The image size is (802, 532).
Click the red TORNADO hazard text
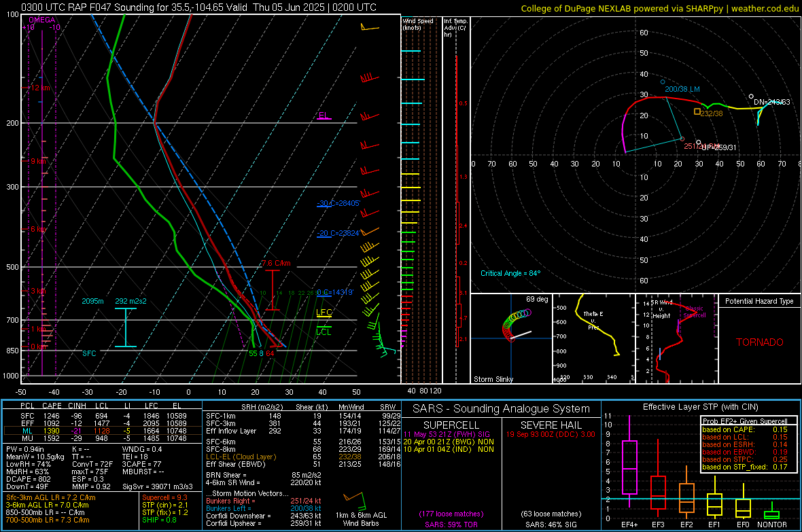760,342
